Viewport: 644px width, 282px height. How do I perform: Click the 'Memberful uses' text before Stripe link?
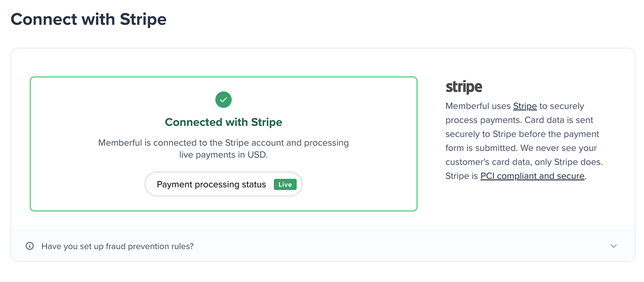(x=478, y=106)
